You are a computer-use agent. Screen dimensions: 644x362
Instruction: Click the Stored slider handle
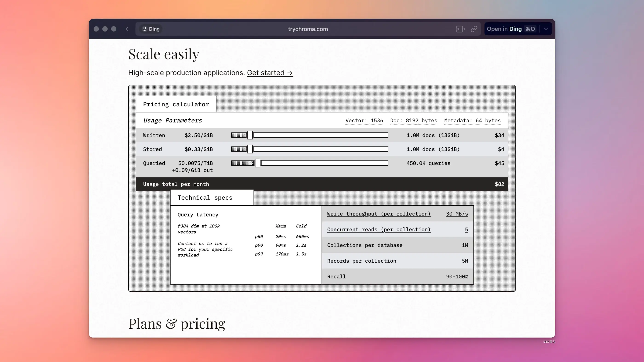250,149
